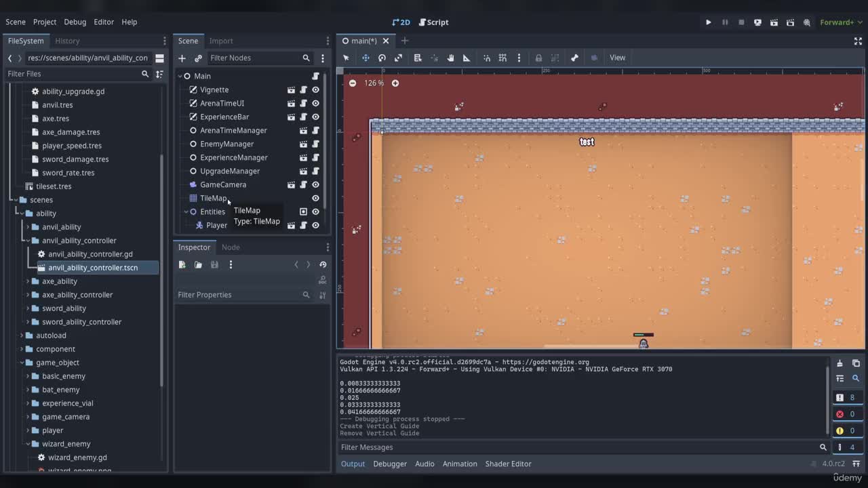Screen dimensions: 868x488
Task: Open the Project menu
Action: coord(45,22)
